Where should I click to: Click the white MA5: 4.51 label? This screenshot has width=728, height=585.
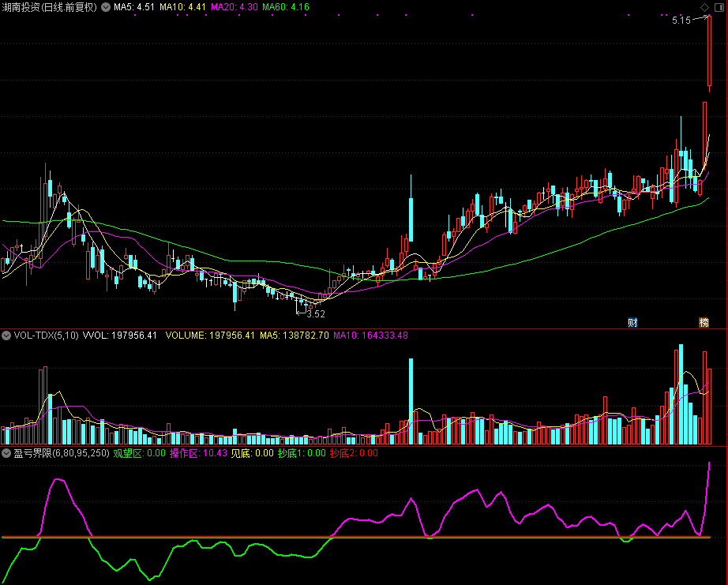click(x=134, y=7)
